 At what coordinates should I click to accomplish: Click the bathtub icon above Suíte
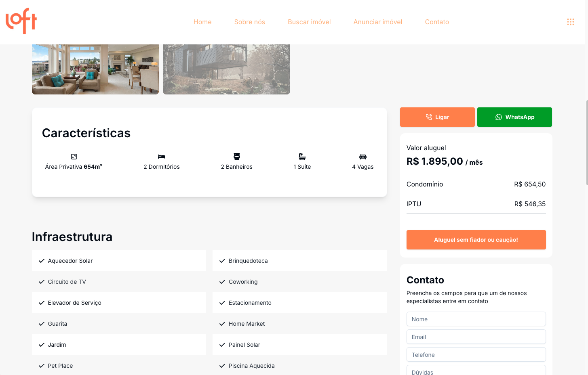[x=302, y=157]
